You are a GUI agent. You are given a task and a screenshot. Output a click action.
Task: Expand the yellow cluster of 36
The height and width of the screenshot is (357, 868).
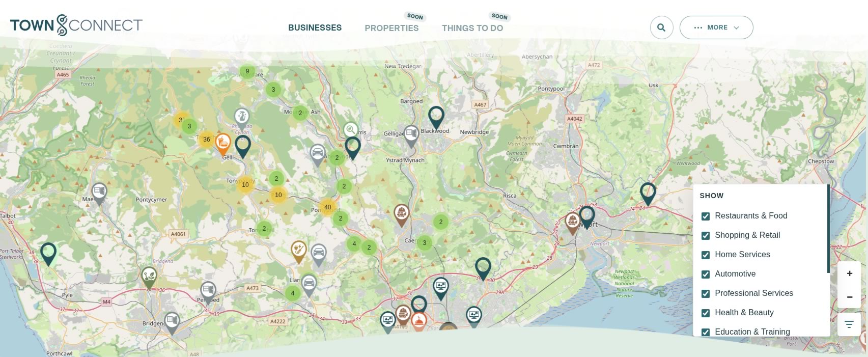207,139
